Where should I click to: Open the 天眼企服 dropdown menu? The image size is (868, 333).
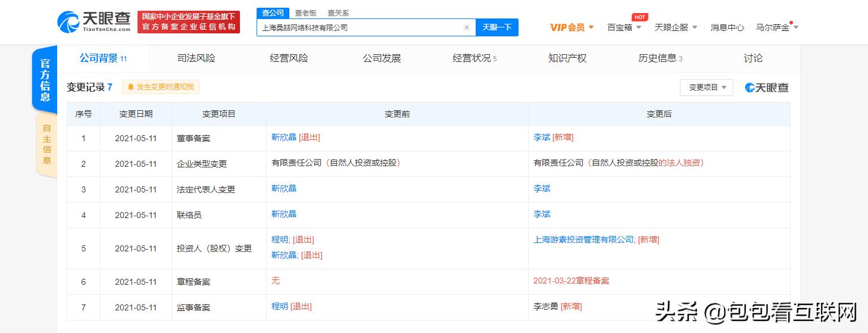point(676,27)
